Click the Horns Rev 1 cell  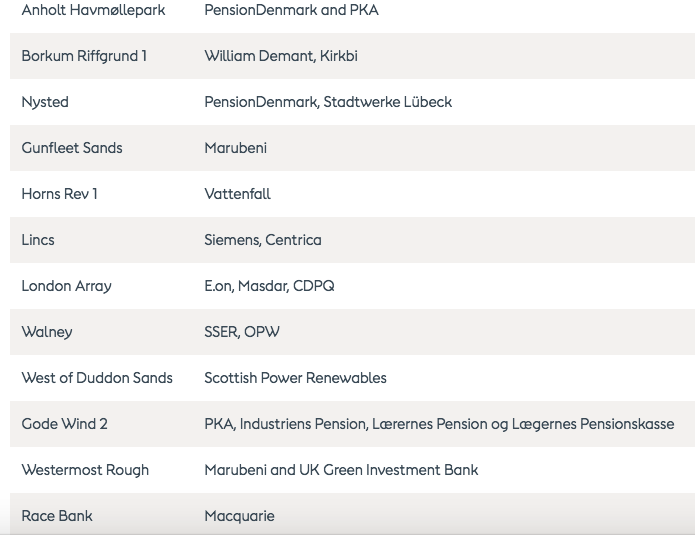tap(59, 194)
